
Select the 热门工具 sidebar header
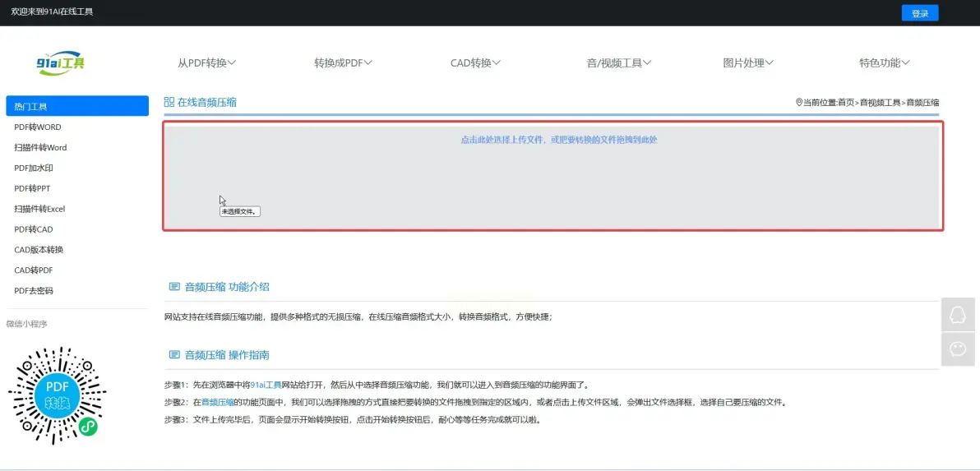coord(77,106)
